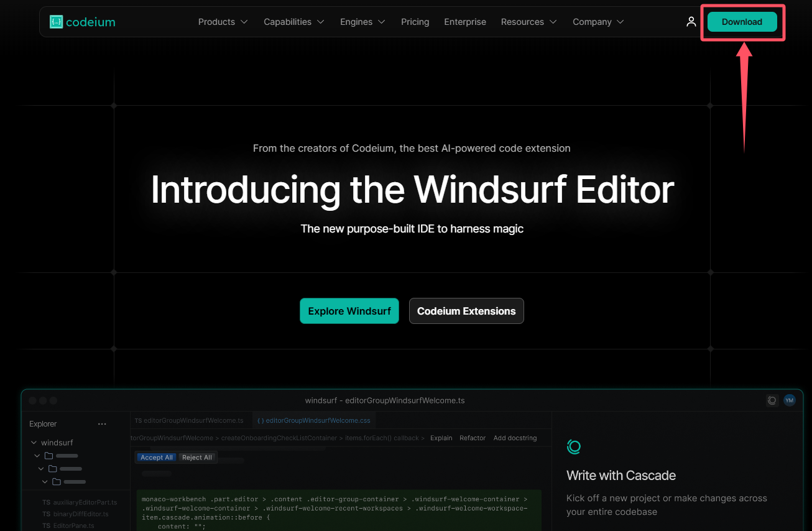This screenshot has height=531, width=812.
Task: Open the Capabilities dropdown chevron
Action: [x=320, y=22]
